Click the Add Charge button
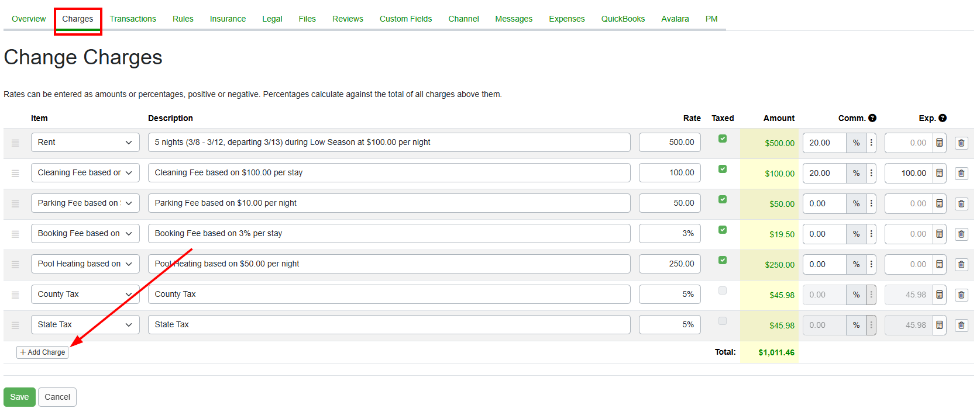Image resolution: width=980 pixels, height=412 pixels. 43,352
